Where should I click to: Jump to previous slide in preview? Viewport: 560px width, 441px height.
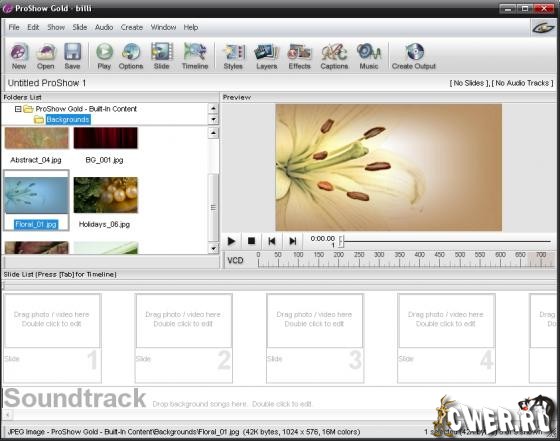(x=272, y=241)
